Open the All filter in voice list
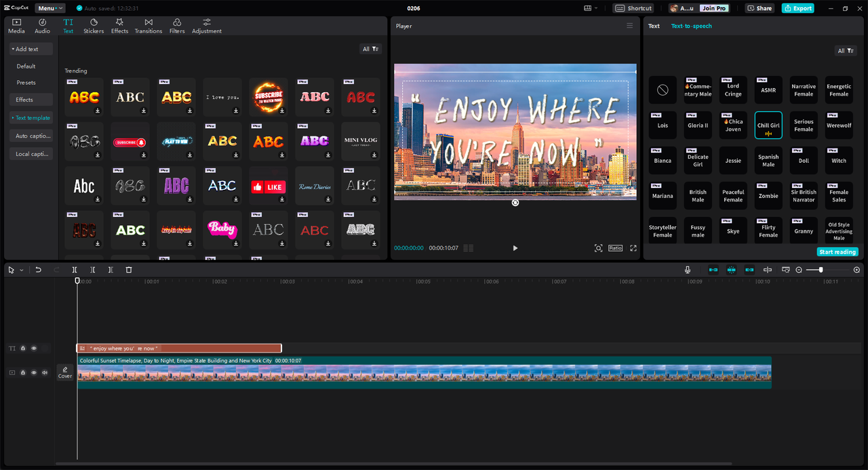The width and height of the screenshot is (868, 470). click(x=846, y=50)
